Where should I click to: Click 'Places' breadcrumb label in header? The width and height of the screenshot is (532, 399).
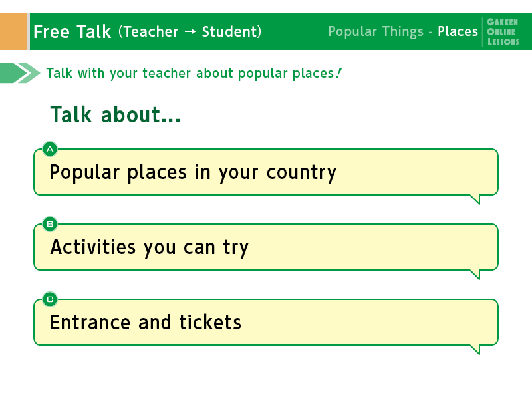coord(458,31)
